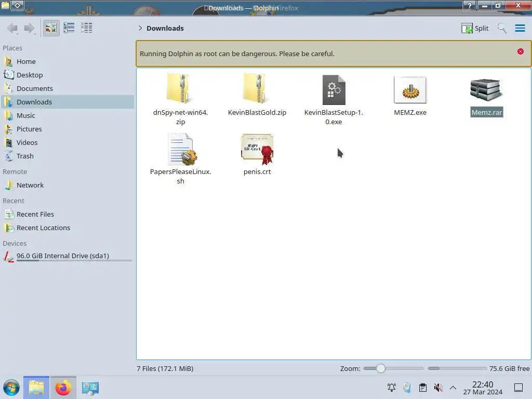532x399 pixels.
Task: Select the KevinBlastGold.zip archive icon
Action: pyautogui.click(x=257, y=88)
